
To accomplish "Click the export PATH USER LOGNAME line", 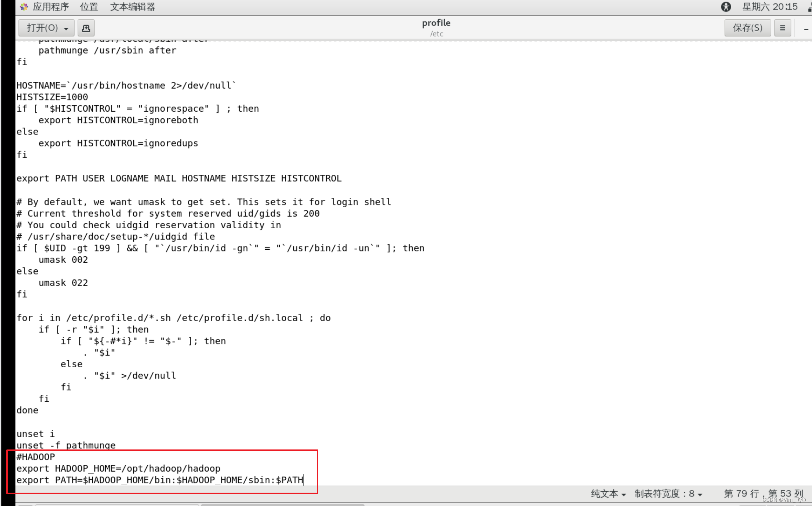I will click(179, 178).
